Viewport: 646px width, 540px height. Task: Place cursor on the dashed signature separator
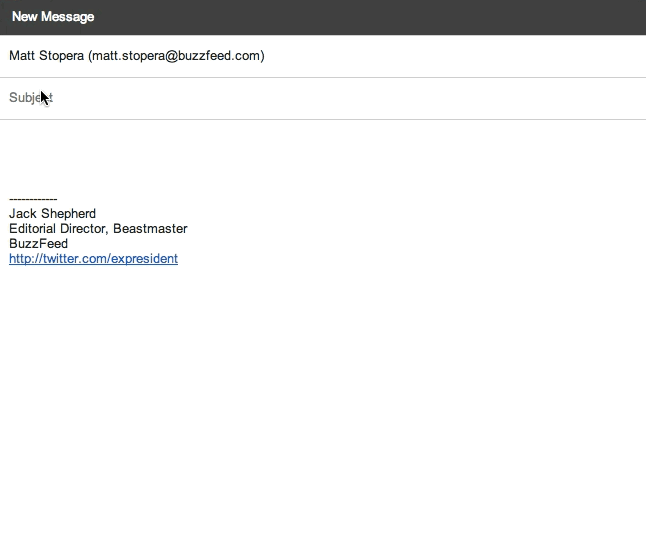33,199
